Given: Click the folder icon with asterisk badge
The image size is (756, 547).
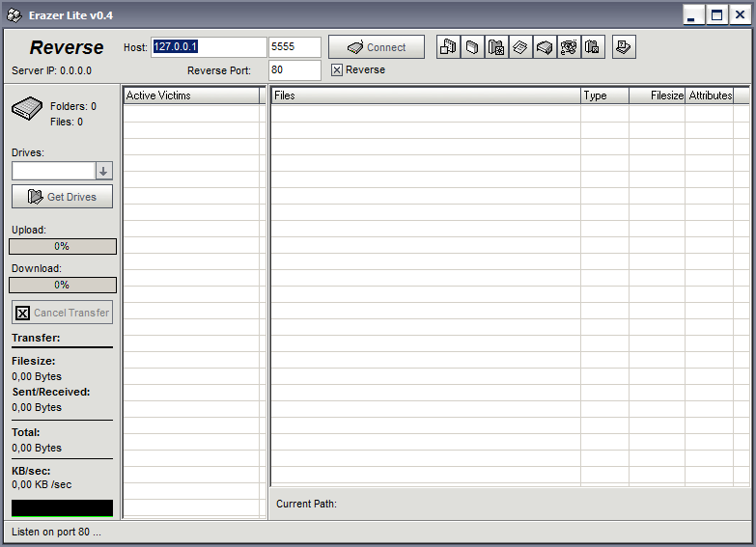Looking at the screenshot, I should [x=496, y=47].
